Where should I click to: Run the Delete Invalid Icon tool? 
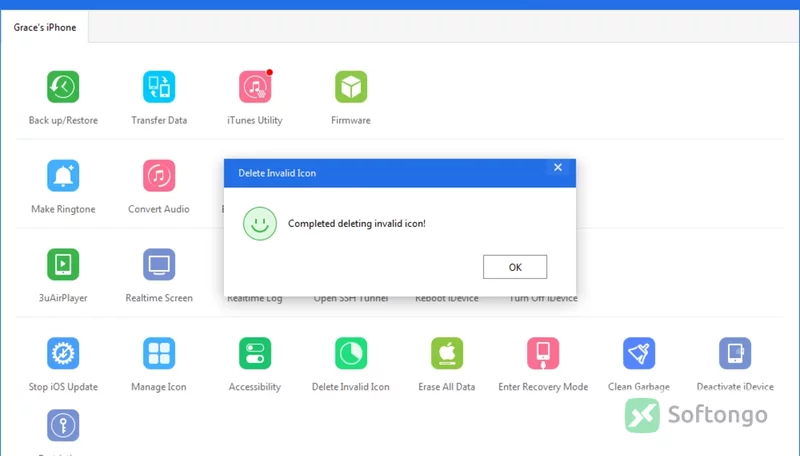tap(351, 353)
